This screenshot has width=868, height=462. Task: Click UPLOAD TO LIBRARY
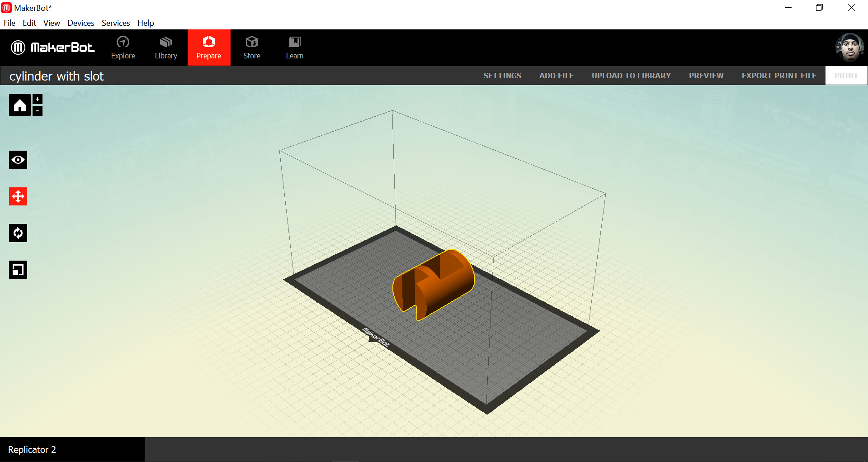pos(631,76)
